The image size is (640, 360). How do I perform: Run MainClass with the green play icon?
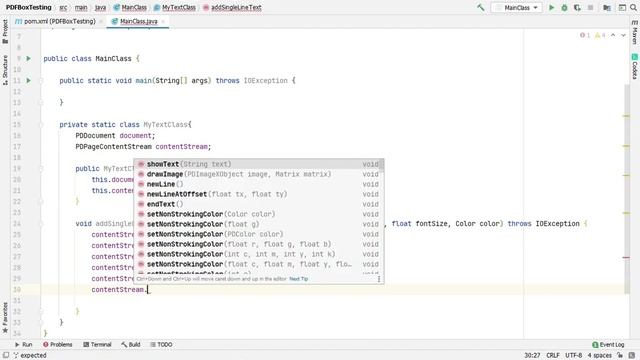click(551, 7)
